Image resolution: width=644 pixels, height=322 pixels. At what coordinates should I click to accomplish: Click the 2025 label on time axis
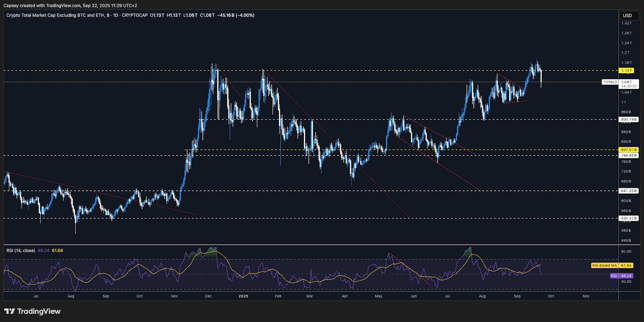pos(243,296)
